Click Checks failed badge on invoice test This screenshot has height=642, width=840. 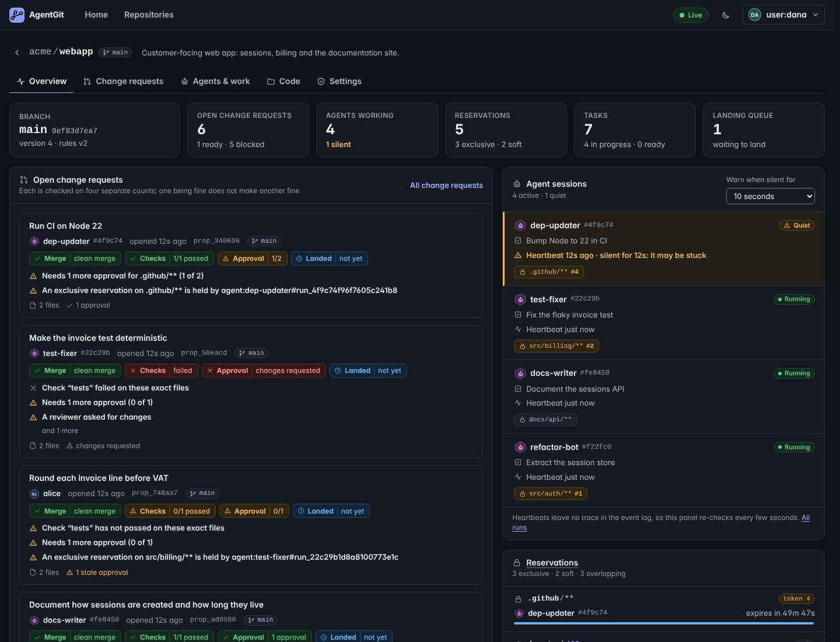(162, 371)
